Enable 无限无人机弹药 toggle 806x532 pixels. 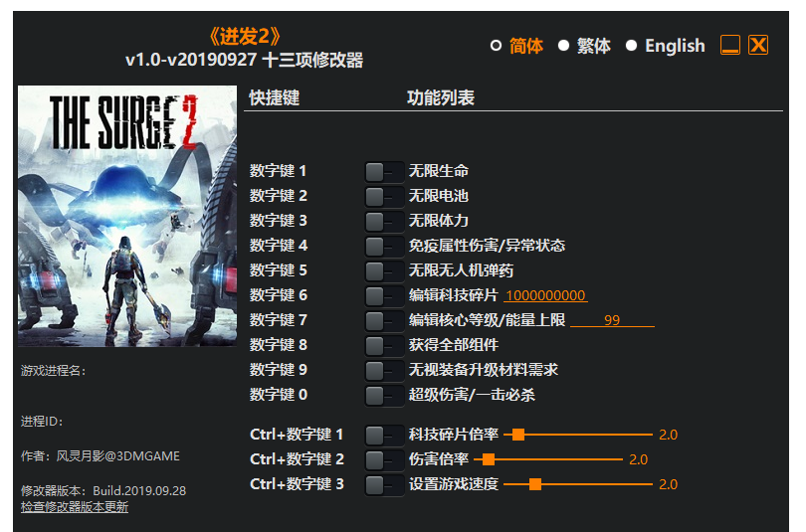coord(384,270)
